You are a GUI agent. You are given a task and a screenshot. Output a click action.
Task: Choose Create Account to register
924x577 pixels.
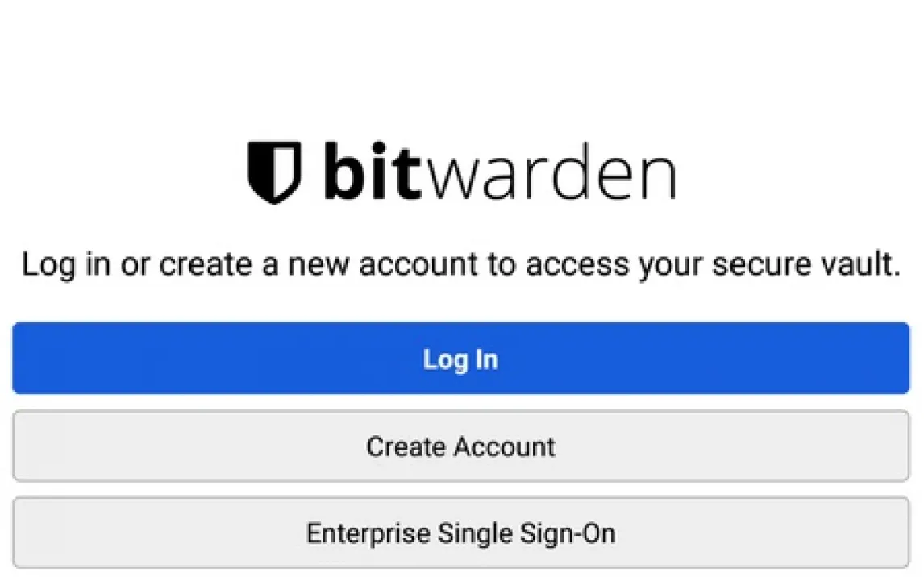[461, 446]
